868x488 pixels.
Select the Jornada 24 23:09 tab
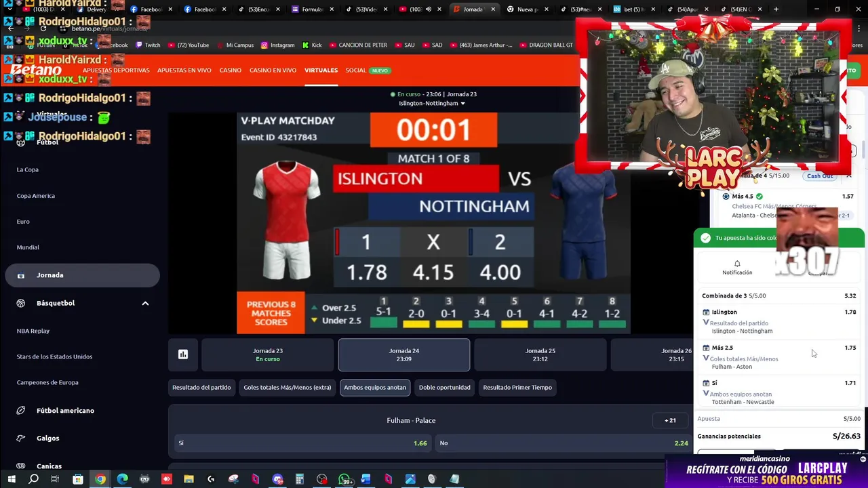click(404, 354)
